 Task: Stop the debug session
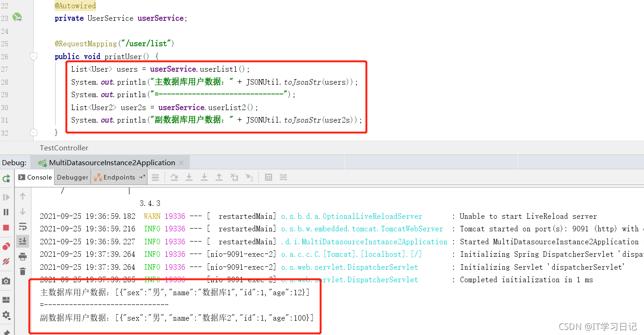coord(6,228)
